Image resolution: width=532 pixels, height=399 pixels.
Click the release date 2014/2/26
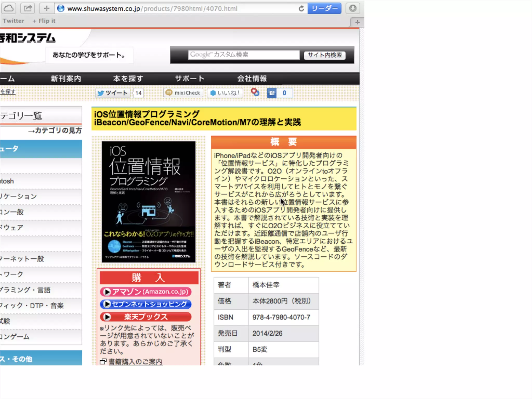click(267, 333)
